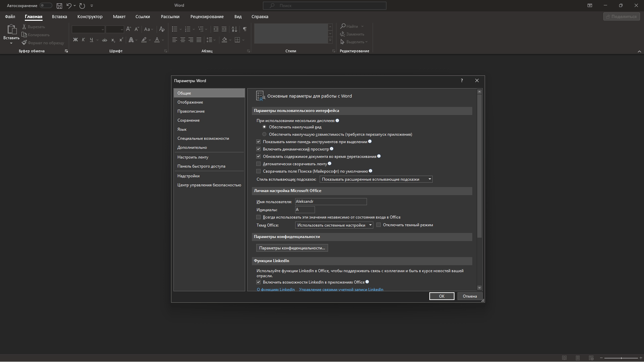The width and height of the screenshot is (644, 362).
Task: Click the bullet list icon
Action: coord(174,29)
